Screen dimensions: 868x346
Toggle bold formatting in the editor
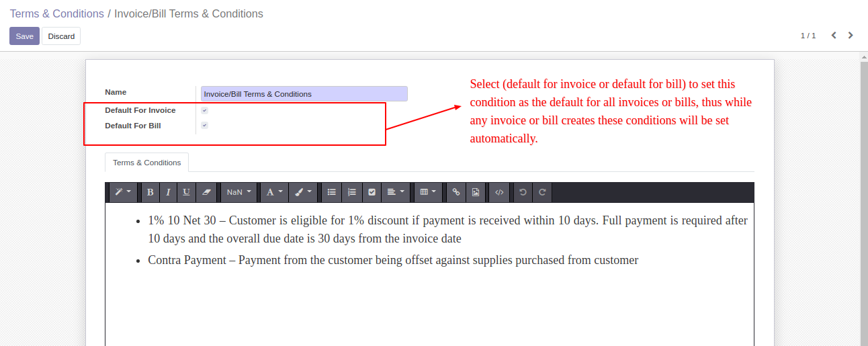click(x=150, y=192)
